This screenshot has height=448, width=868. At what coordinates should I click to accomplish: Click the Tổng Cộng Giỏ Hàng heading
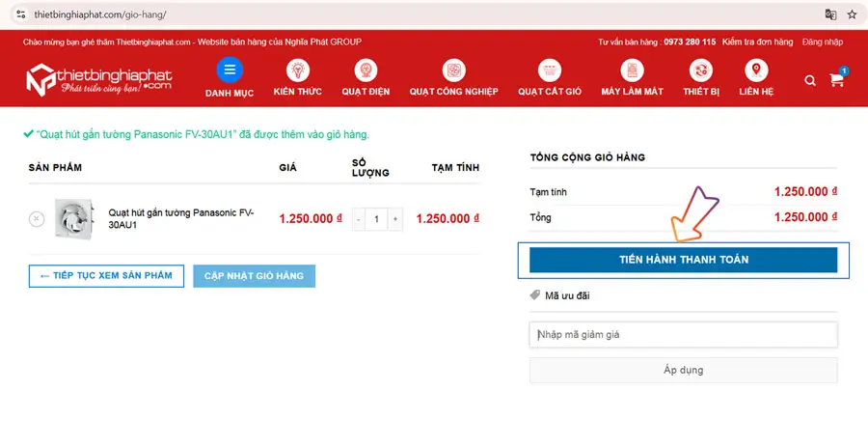point(587,157)
